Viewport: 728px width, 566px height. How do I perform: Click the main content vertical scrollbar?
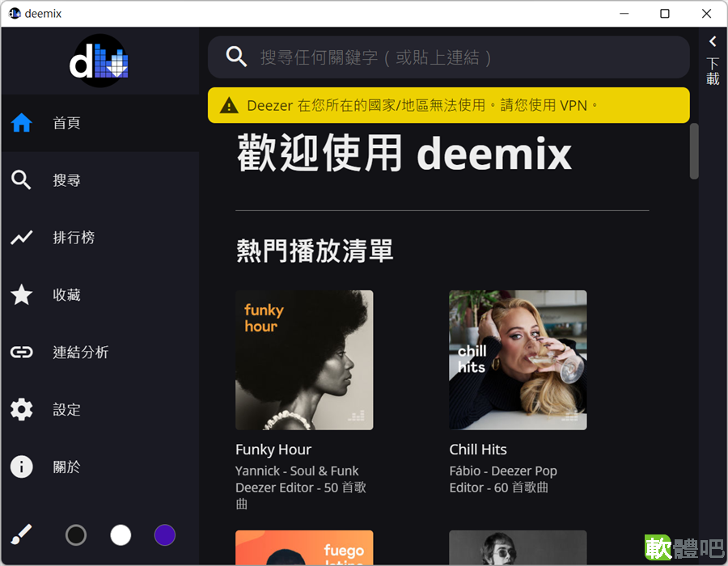pyautogui.click(x=694, y=151)
